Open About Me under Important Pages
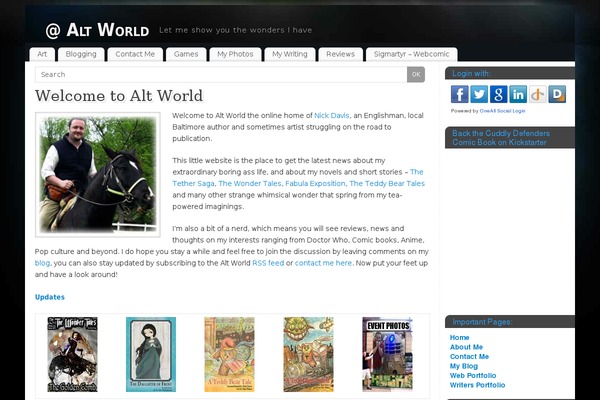This screenshot has width=600, height=400. [x=466, y=347]
